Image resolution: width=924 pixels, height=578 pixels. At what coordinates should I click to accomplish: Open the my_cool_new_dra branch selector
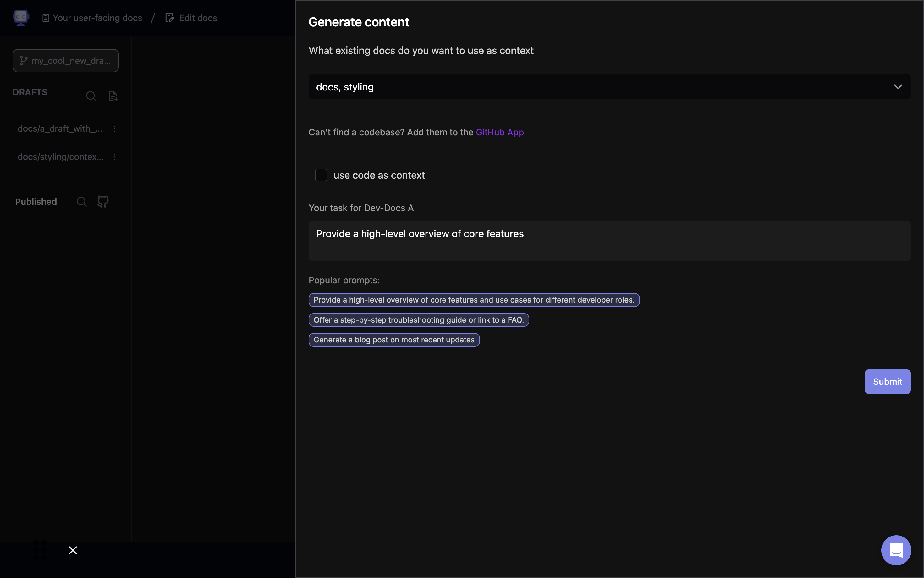[65, 61]
